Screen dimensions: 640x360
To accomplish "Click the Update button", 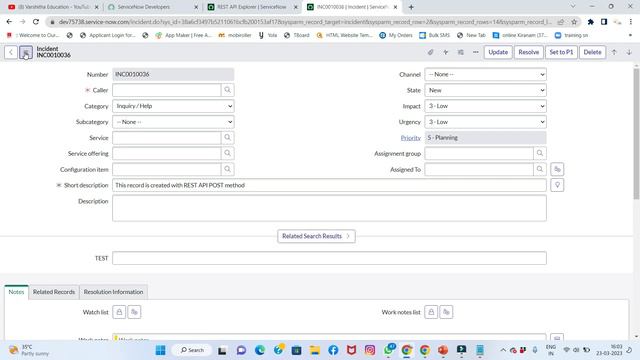I will (498, 52).
